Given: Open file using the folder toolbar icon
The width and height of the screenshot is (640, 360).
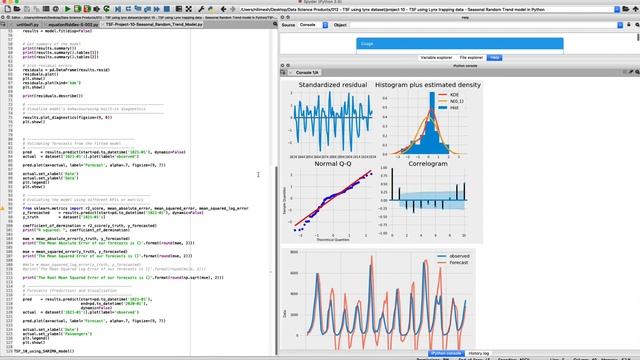Looking at the screenshot, I should pos(17,9).
